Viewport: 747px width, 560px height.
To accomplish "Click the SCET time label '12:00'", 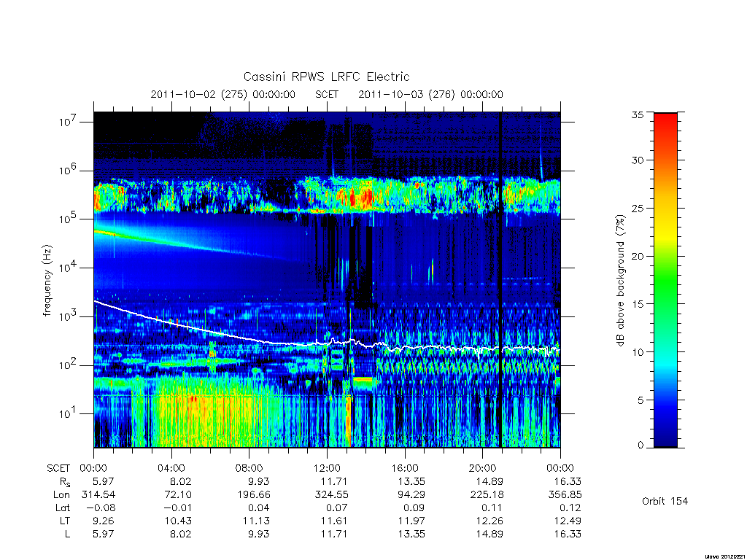I will [328, 468].
